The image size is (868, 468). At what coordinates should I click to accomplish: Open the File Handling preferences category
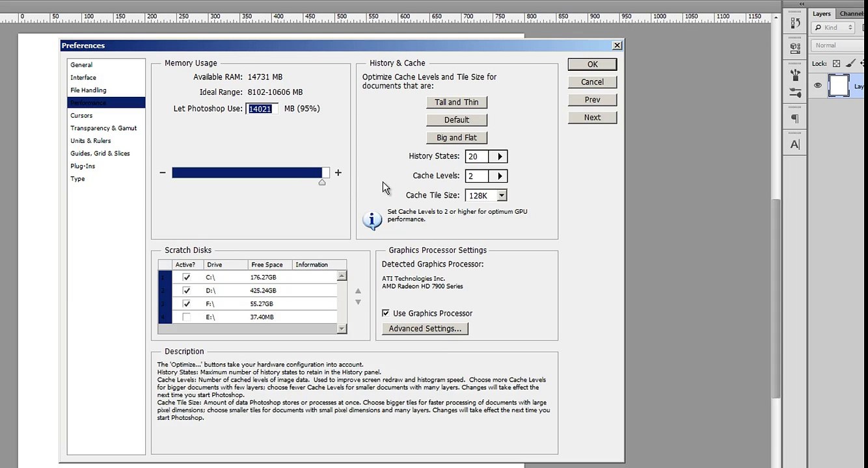tap(88, 90)
